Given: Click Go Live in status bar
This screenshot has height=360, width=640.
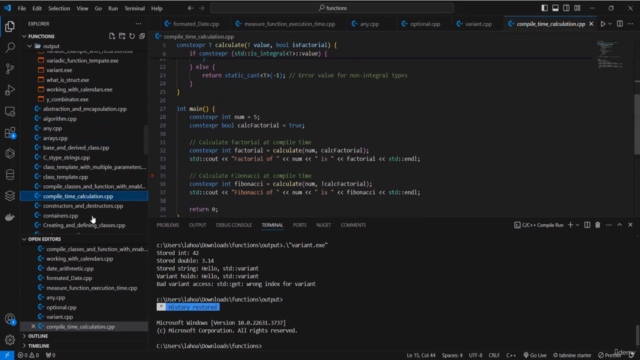Looking at the screenshot, I should pos(535,355).
